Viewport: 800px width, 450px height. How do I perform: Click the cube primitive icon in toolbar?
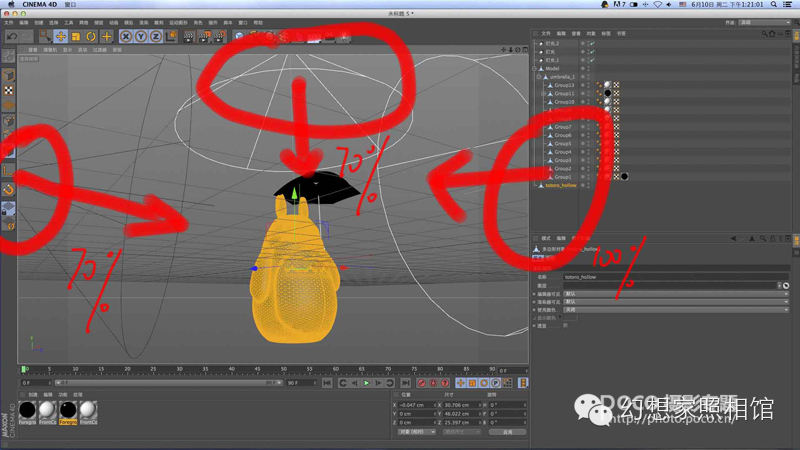239,36
